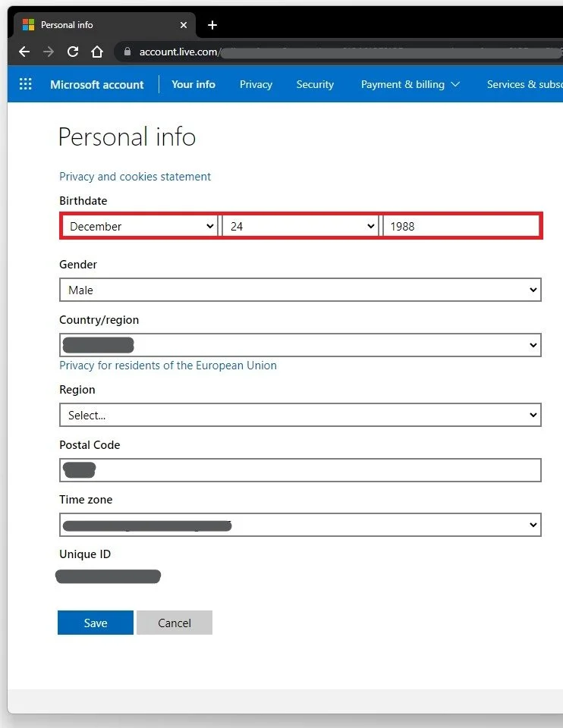
Task: Reload the page with refresh icon
Action: (73, 52)
